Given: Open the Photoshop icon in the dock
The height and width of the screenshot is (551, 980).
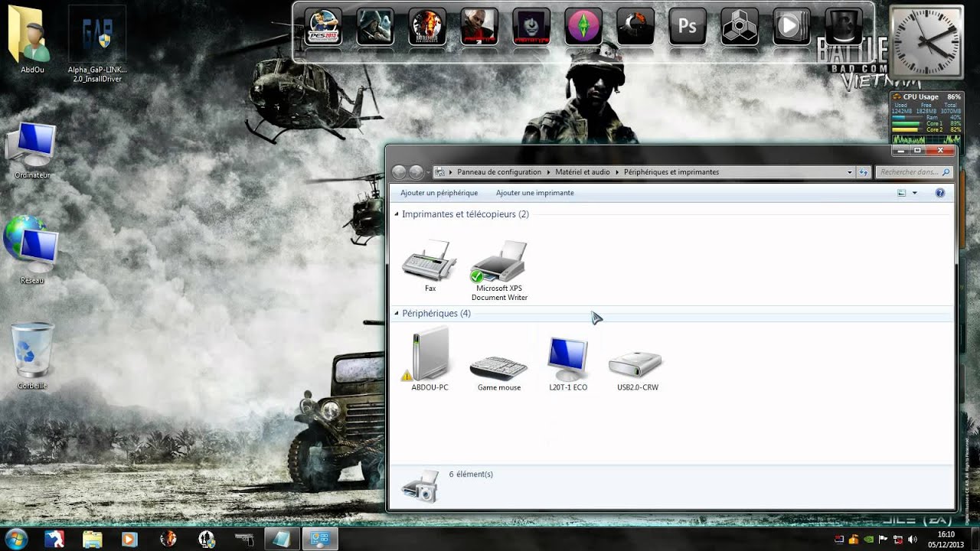Looking at the screenshot, I should coord(688,27).
